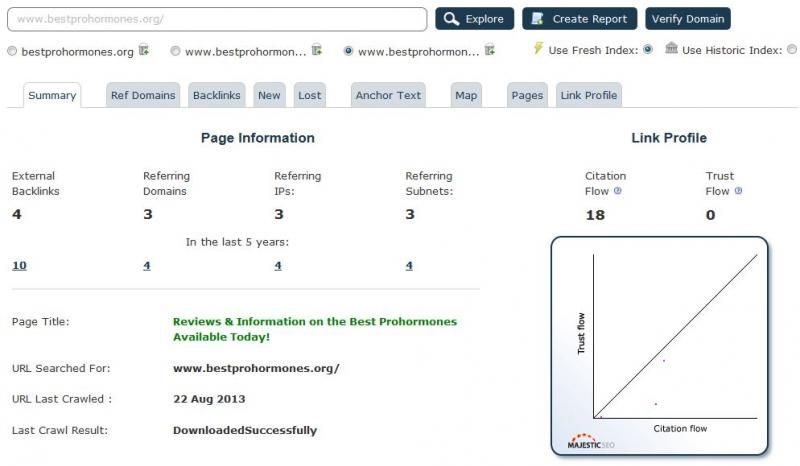The width and height of the screenshot is (800, 466).
Task: Open the Ref Domains tab
Action: click(x=143, y=95)
